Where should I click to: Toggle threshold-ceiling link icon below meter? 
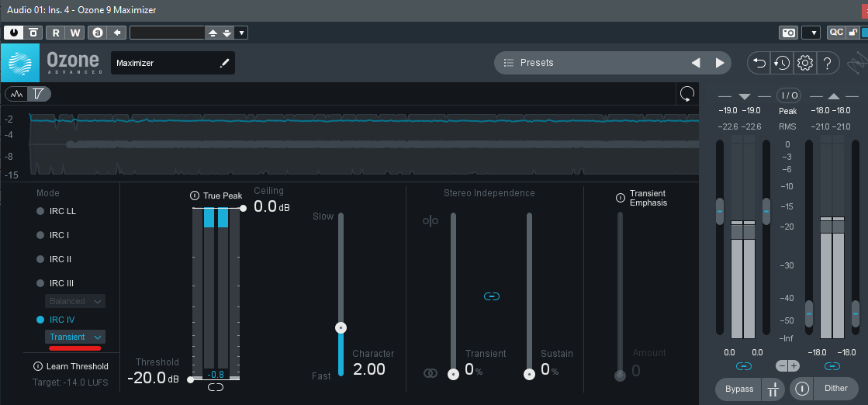pyautogui.click(x=216, y=387)
